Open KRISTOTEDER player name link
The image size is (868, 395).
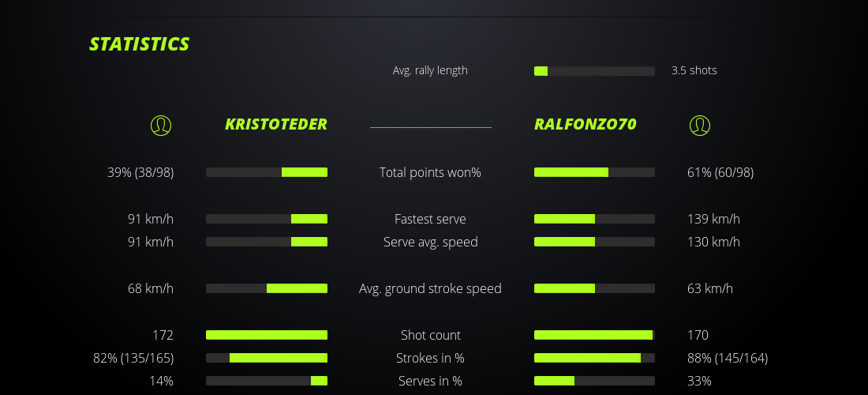pos(275,124)
